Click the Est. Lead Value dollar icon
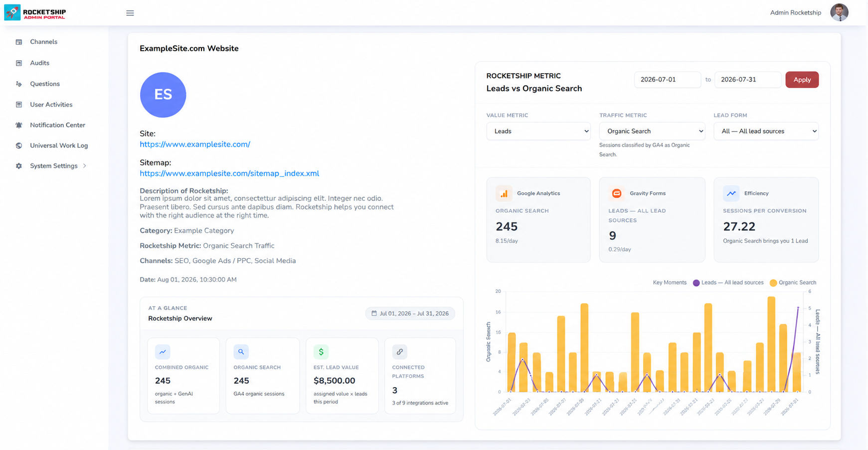This screenshot has width=868, height=450. (x=321, y=352)
